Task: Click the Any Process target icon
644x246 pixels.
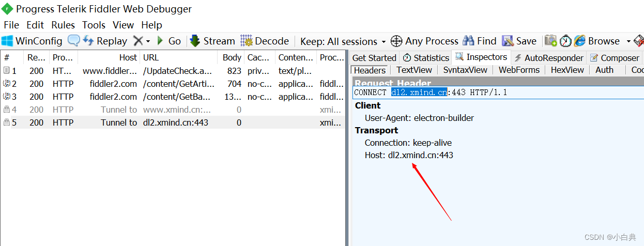Action: pos(396,41)
